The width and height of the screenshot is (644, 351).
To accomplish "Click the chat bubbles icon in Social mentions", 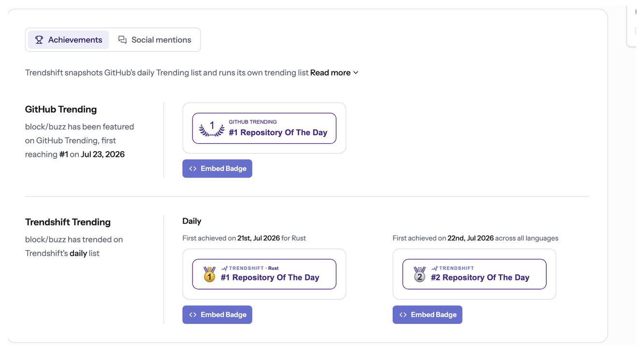I will [x=122, y=40].
